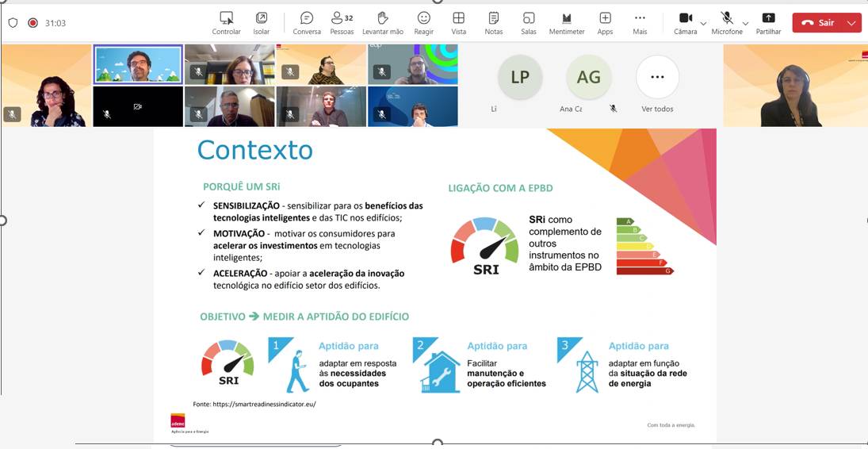Screen dimensions: 868x449
Task: Toggle the Câmara camera on or off
Action: coord(686,23)
